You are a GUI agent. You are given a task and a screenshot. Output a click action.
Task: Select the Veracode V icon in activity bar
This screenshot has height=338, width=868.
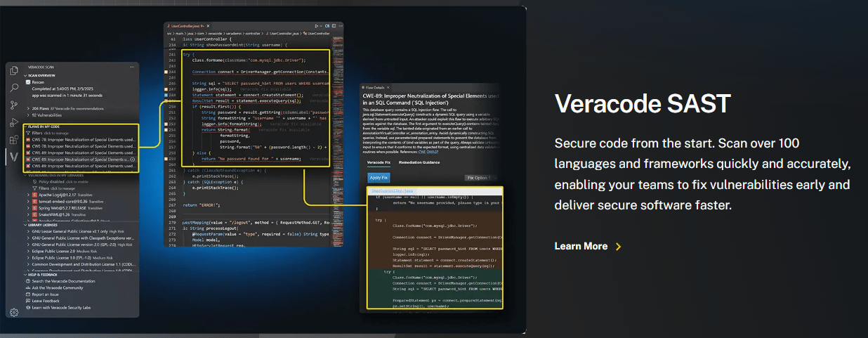click(x=14, y=157)
